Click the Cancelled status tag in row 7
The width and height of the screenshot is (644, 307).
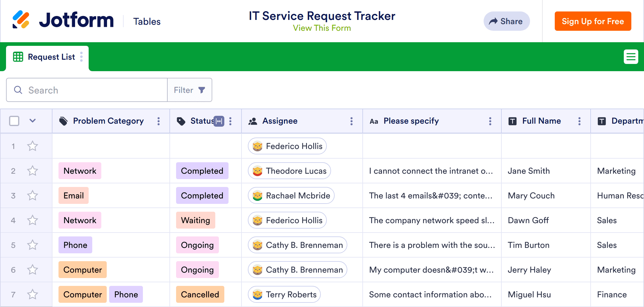[x=200, y=295]
